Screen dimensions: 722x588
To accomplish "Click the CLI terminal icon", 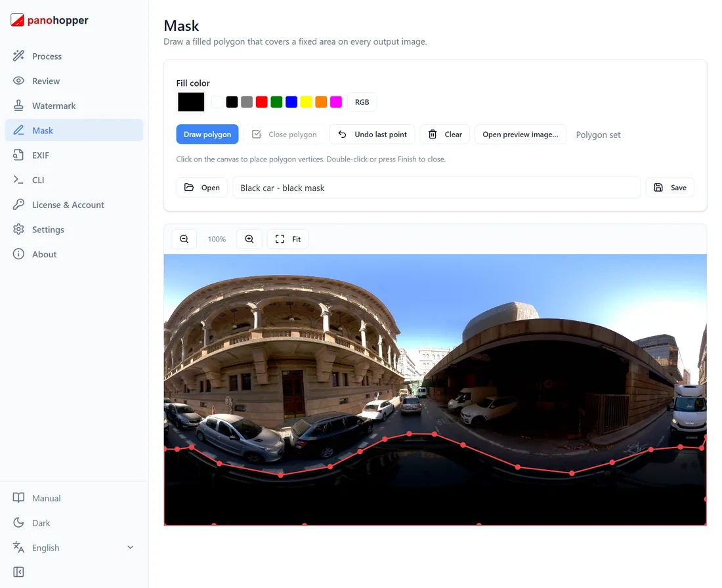I will tap(18, 180).
